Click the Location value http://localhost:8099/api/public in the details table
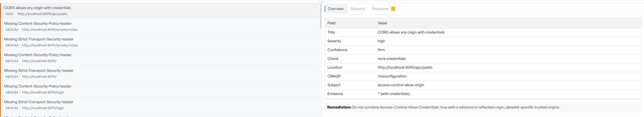Screen dimensions: 644x117 (x=405, y=67)
